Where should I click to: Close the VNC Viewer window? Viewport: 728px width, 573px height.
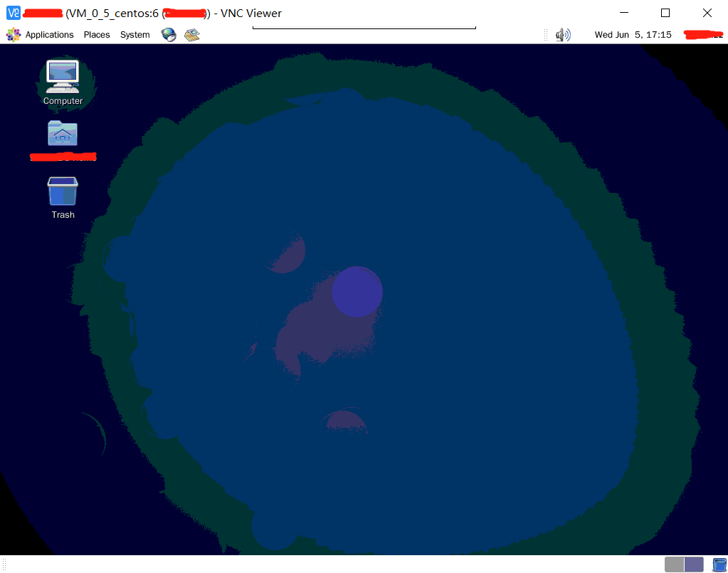707,13
